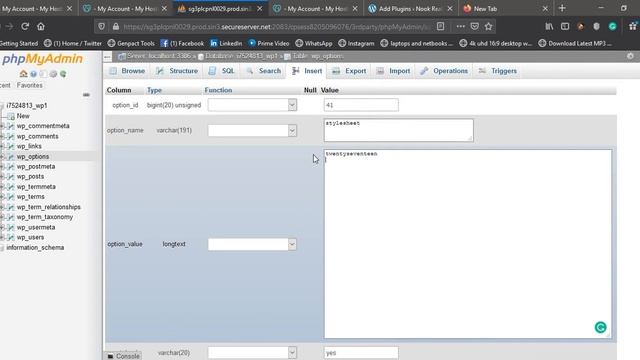The height and width of the screenshot is (360, 640).
Task: Open wp_options table in tree
Action: pos(33,157)
